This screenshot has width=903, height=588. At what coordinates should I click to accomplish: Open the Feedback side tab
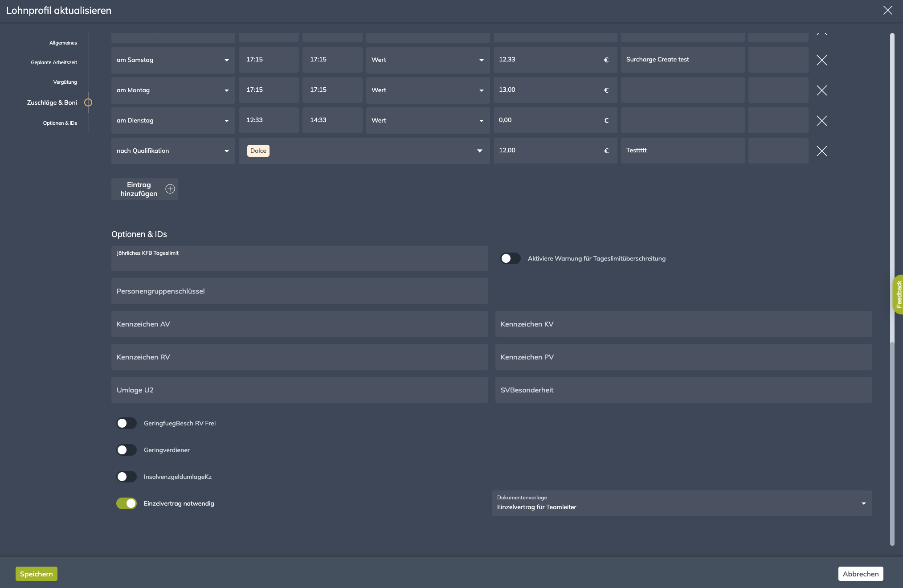click(x=898, y=294)
